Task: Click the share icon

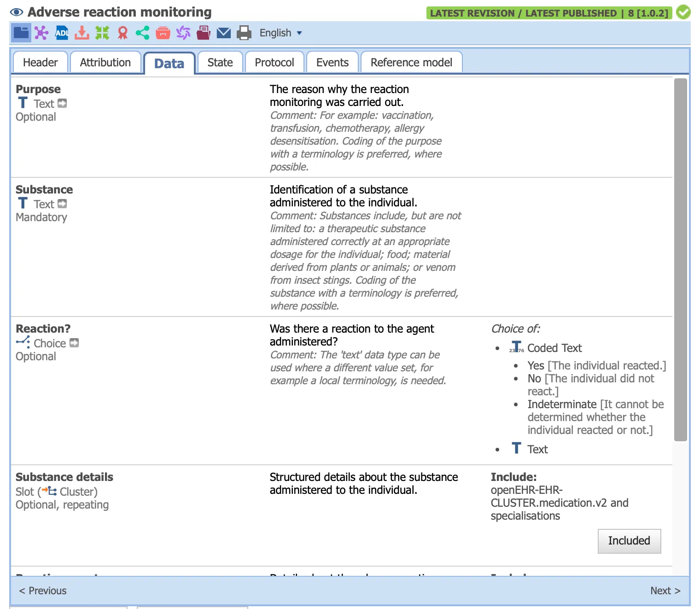Action: 143,33
